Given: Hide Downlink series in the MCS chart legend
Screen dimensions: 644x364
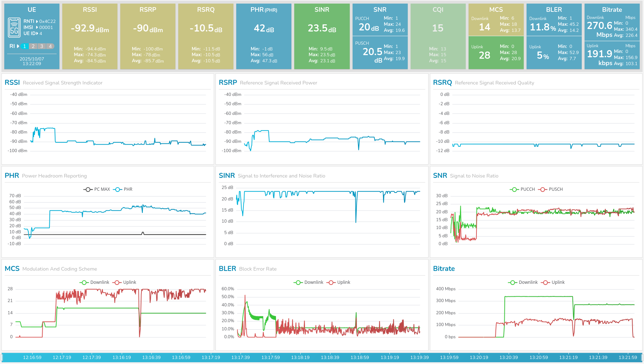Looking at the screenshot, I should pyautogui.click(x=95, y=282).
